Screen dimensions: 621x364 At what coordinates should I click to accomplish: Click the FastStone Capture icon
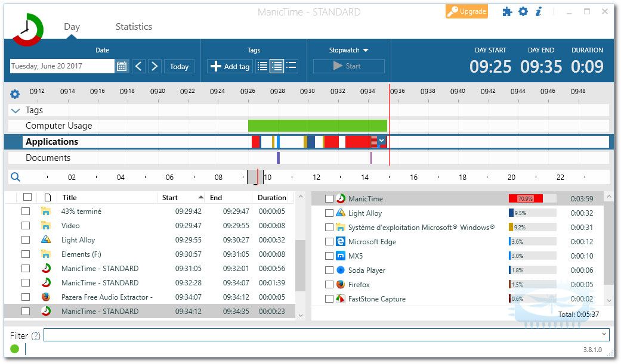click(x=340, y=298)
